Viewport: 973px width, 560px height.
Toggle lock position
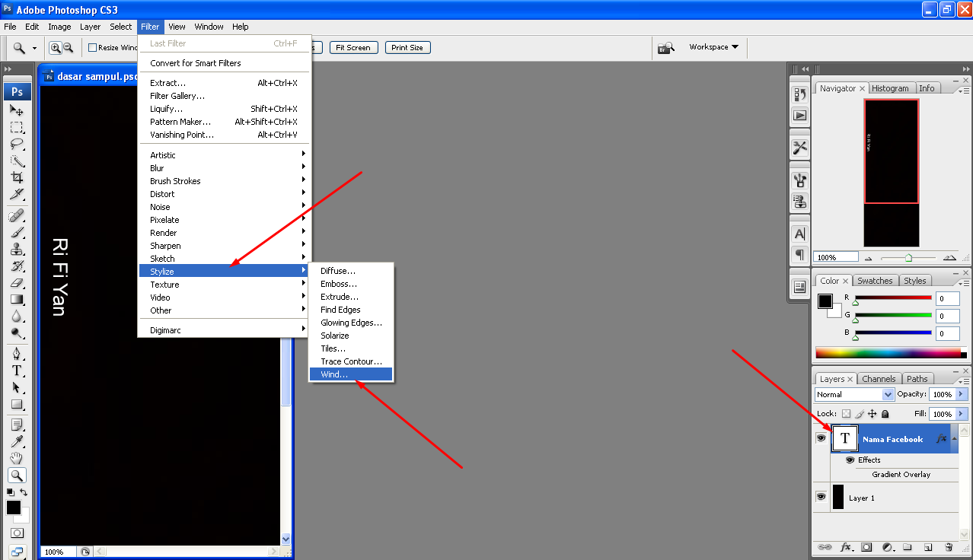click(x=873, y=414)
